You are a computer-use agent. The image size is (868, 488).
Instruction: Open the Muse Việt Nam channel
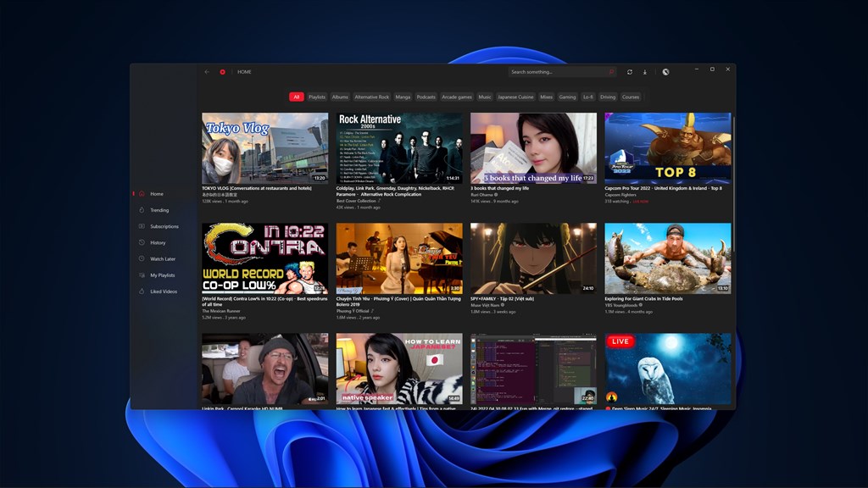[x=485, y=305]
